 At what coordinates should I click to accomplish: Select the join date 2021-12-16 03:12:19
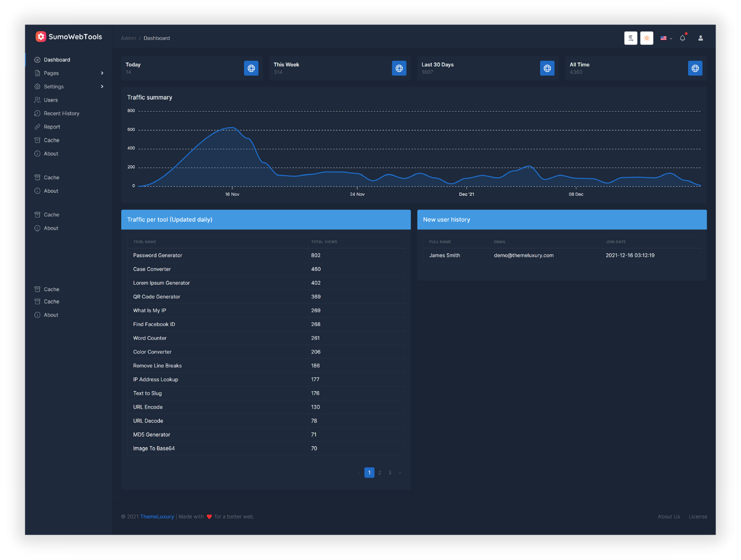[x=630, y=256]
